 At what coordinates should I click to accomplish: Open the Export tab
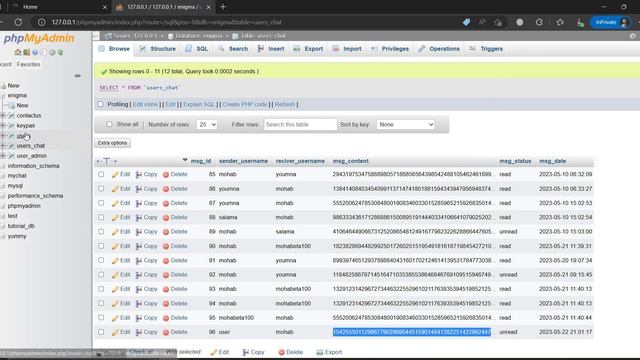pos(308,49)
